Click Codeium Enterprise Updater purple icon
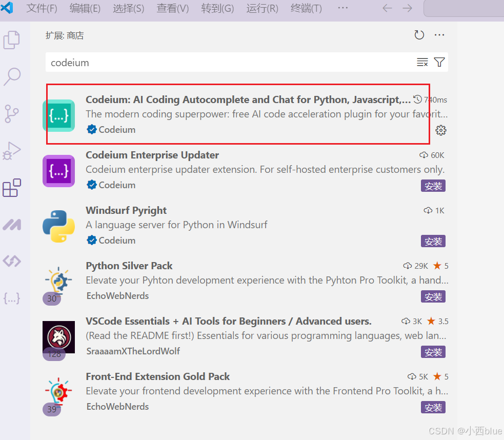The height and width of the screenshot is (440, 504). 59,171
